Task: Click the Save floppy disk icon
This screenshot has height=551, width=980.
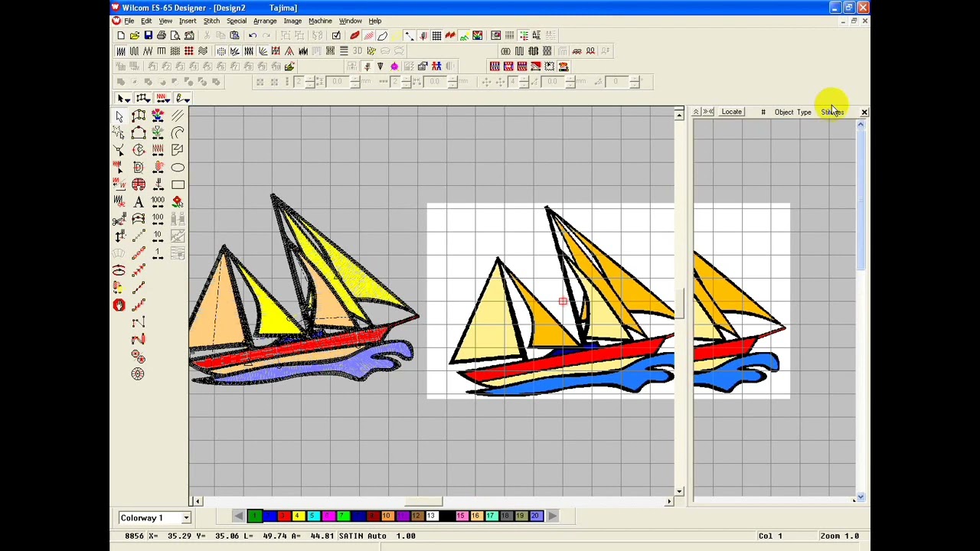Action: [x=148, y=35]
